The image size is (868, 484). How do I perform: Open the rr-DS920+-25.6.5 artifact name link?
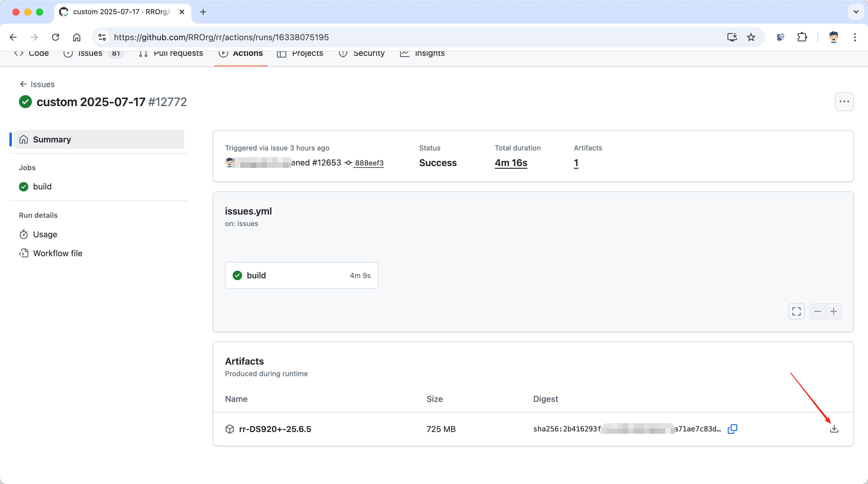click(x=275, y=429)
